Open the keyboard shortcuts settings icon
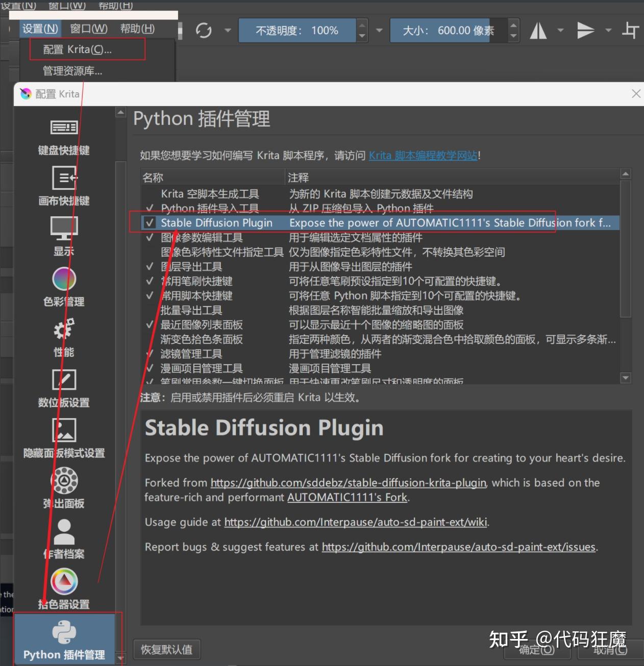 [x=64, y=127]
